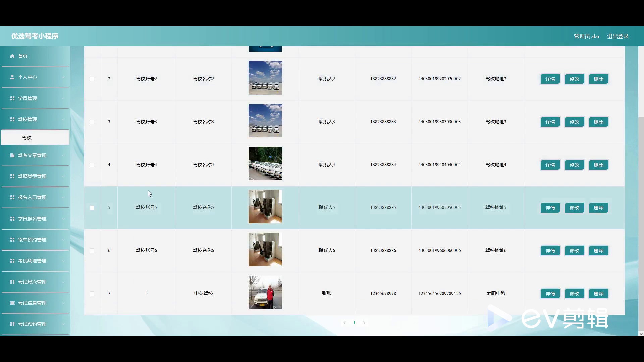The image size is (644, 362).
Task: Expand the 个人中心 menu chevron
Action: pos(63,77)
